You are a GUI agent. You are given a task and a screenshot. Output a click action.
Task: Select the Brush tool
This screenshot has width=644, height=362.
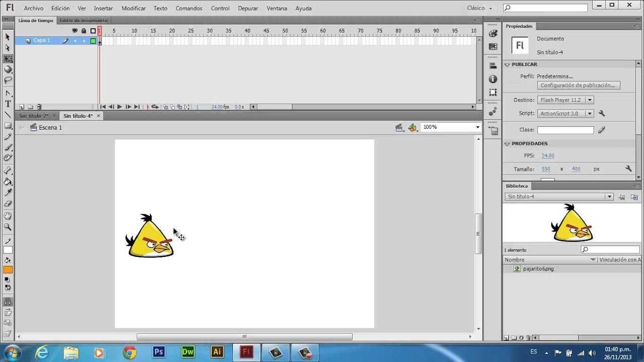8,148
